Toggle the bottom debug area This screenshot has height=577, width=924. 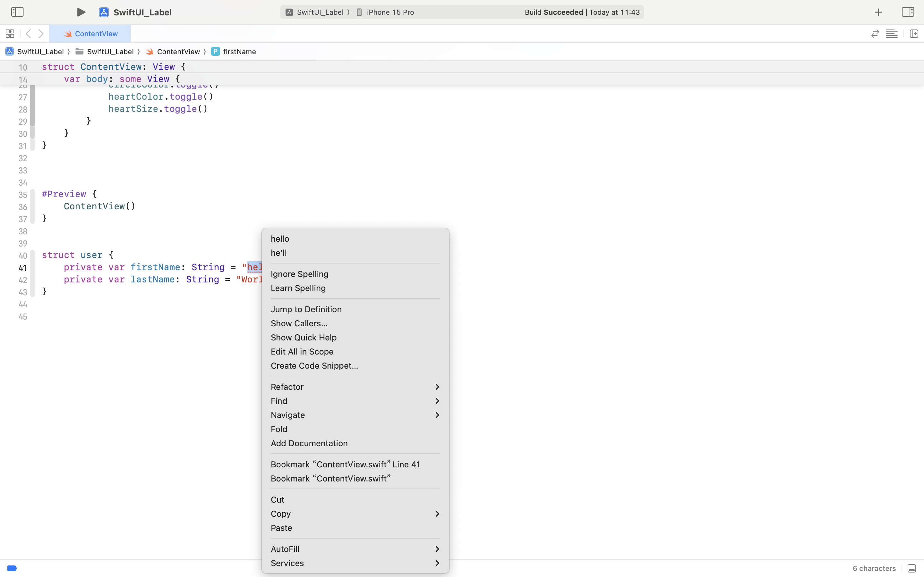(x=911, y=568)
